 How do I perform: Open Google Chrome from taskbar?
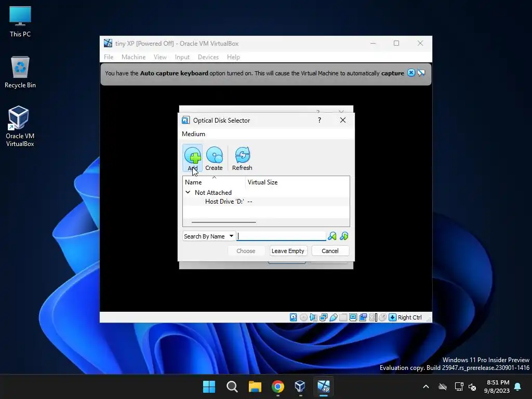[x=278, y=387]
